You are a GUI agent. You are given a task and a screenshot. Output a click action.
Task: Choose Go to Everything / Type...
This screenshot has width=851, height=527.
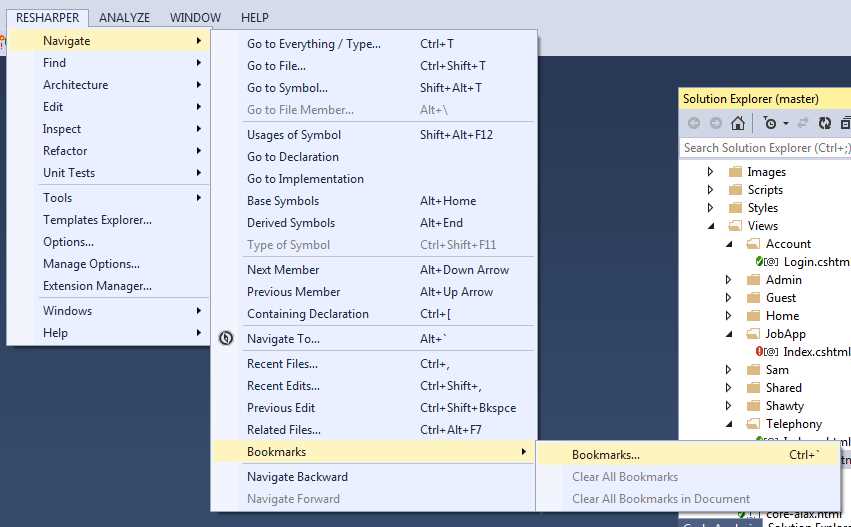point(374,44)
